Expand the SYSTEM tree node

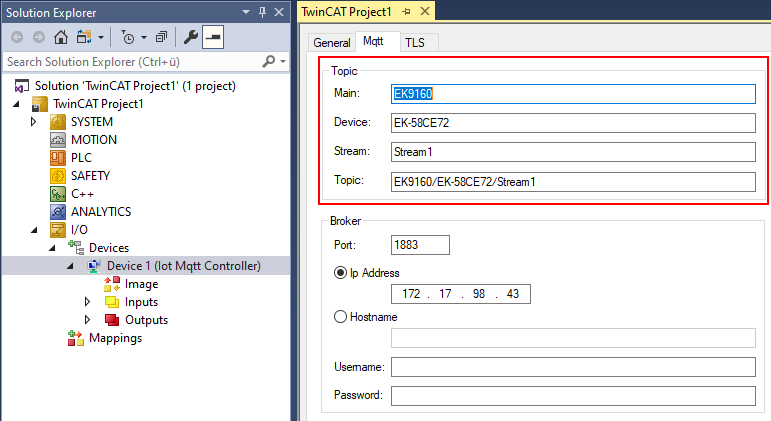pos(33,121)
